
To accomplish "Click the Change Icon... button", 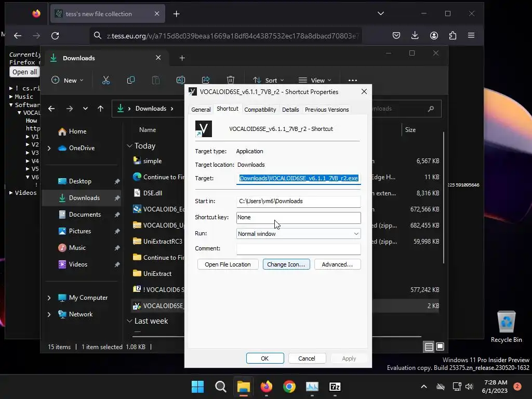I will [x=286, y=264].
